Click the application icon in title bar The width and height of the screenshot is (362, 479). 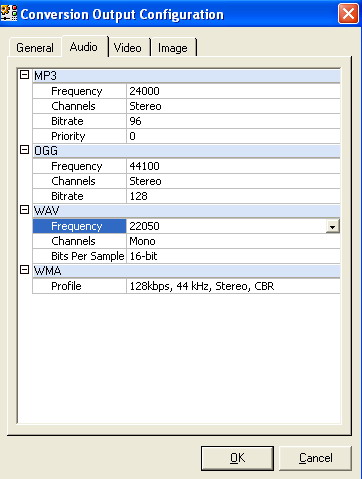pyautogui.click(x=9, y=13)
